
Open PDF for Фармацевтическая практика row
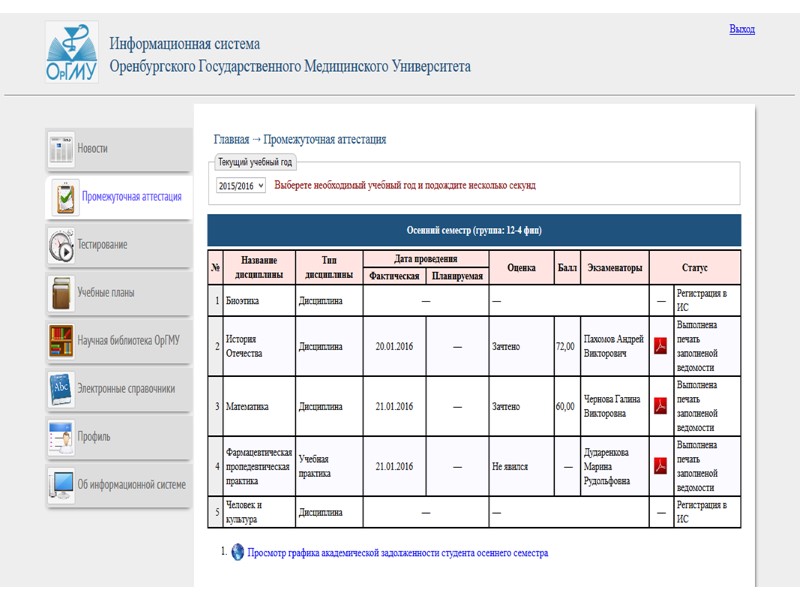coord(661,466)
